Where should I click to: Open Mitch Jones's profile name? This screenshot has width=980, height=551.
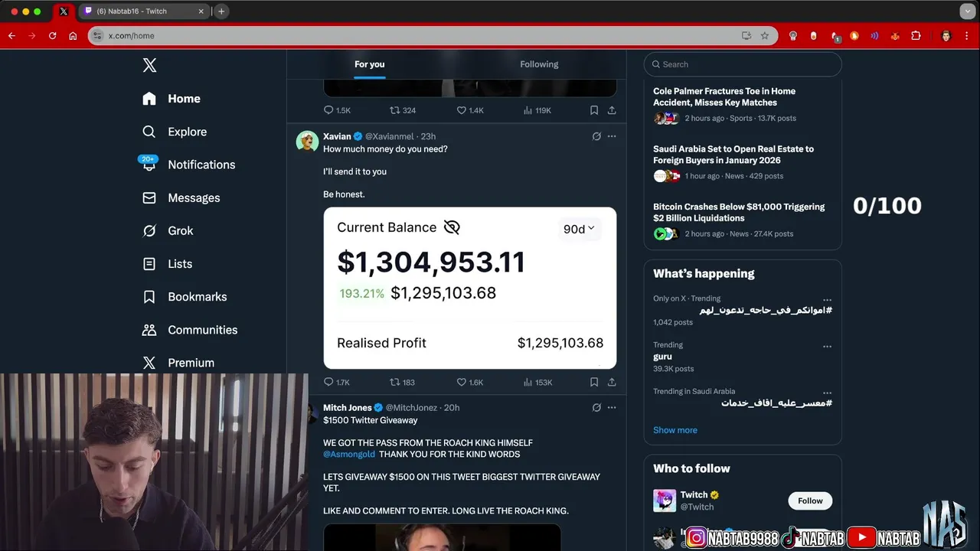coord(348,408)
